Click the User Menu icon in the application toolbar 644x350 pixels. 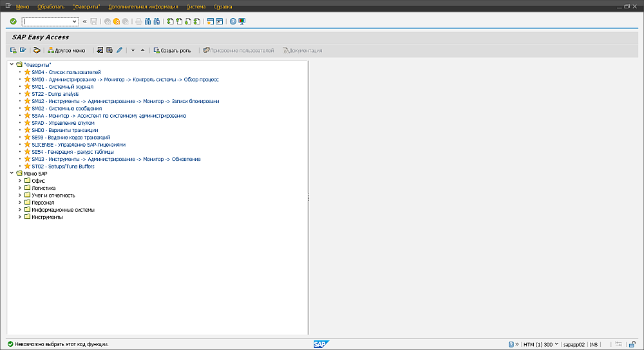[x=13, y=50]
